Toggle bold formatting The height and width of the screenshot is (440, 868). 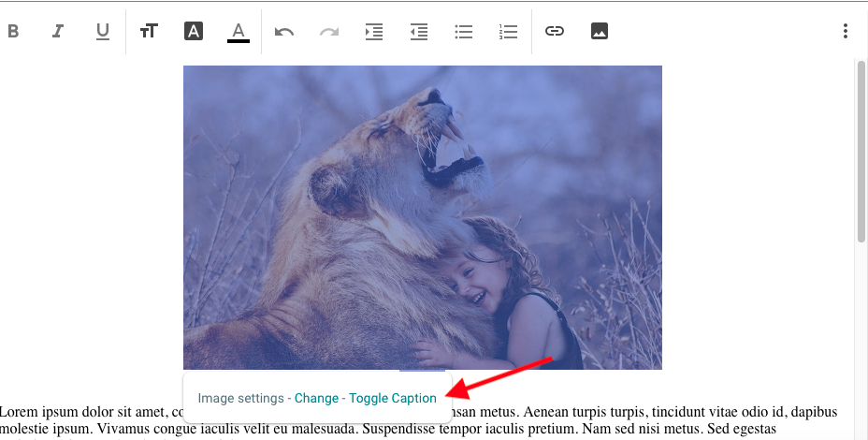(13, 31)
